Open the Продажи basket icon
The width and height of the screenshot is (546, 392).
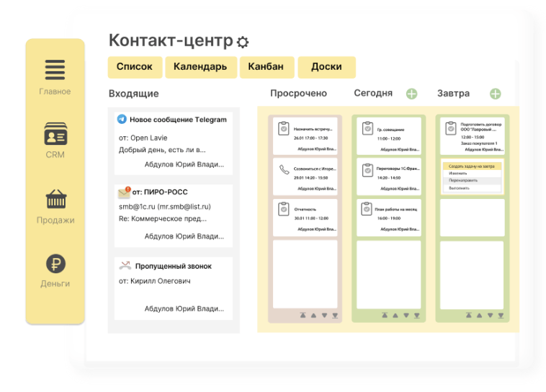55,199
